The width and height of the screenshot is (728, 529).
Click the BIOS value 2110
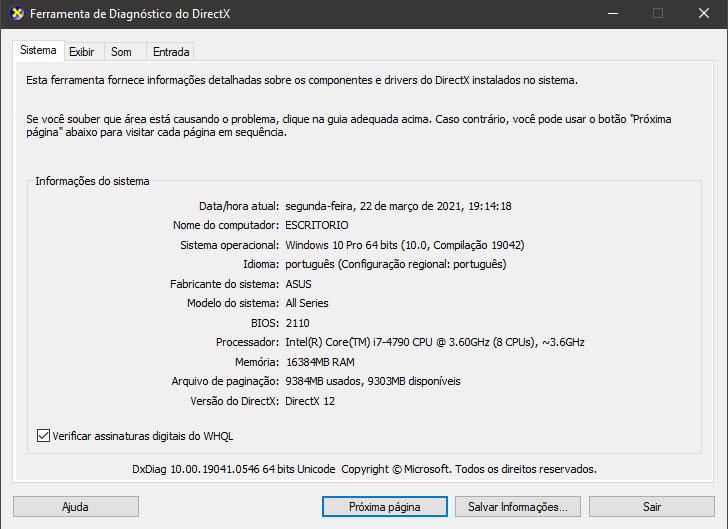pyautogui.click(x=298, y=323)
